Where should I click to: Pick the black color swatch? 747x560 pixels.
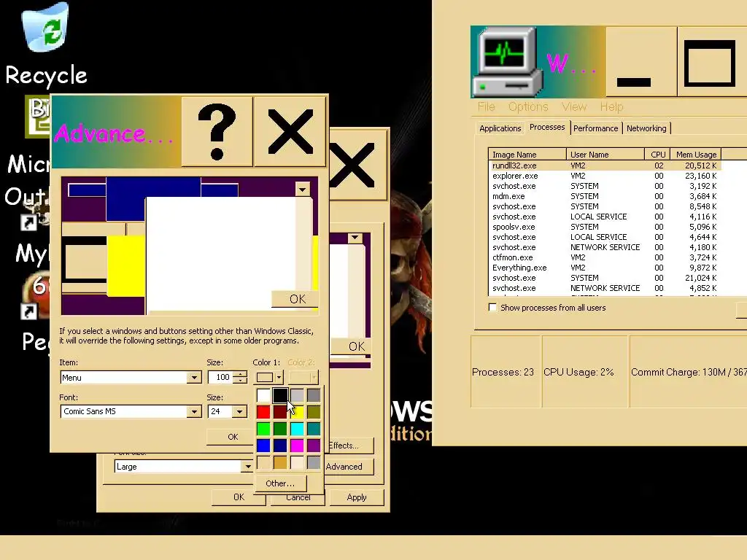pos(280,394)
